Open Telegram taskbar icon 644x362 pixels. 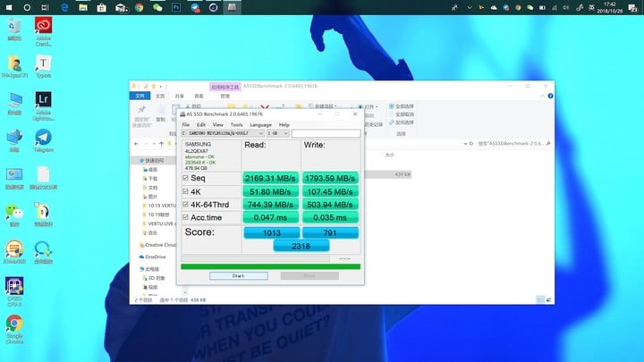coord(195,7)
